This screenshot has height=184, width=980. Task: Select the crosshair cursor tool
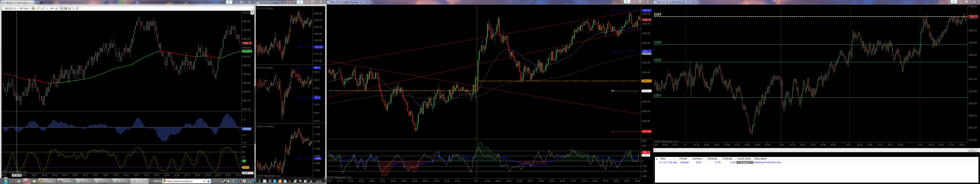point(52,8)
